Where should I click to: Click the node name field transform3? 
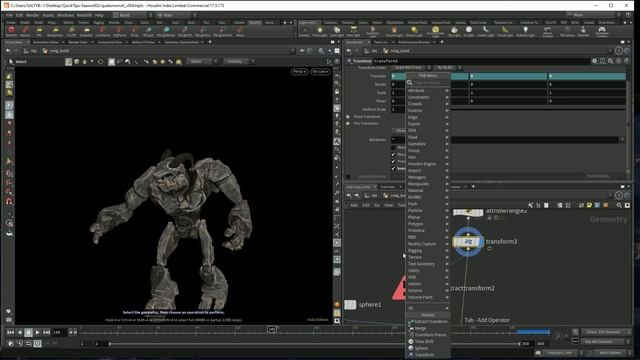tap(482, 61)
